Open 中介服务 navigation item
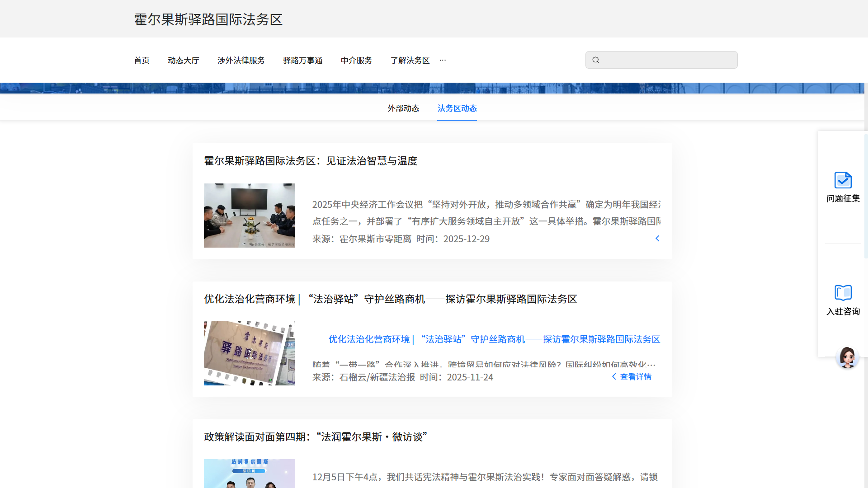Screen dimensions: 868x488 356,61
